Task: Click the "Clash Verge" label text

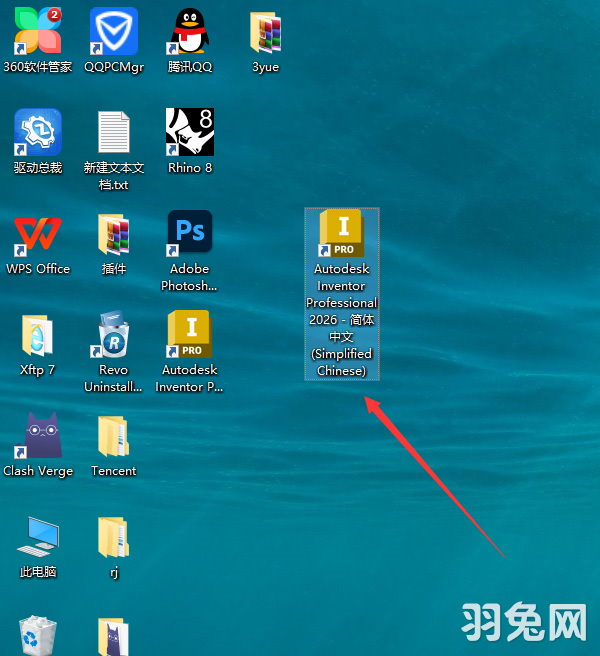Action: (38, 472)
